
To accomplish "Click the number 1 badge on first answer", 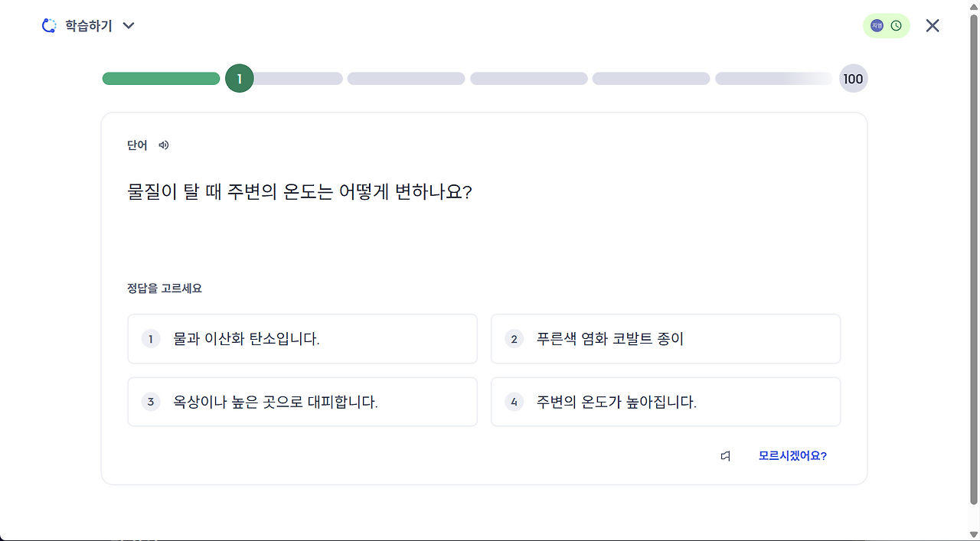I will pyautogui.click(x=151, y=339).
